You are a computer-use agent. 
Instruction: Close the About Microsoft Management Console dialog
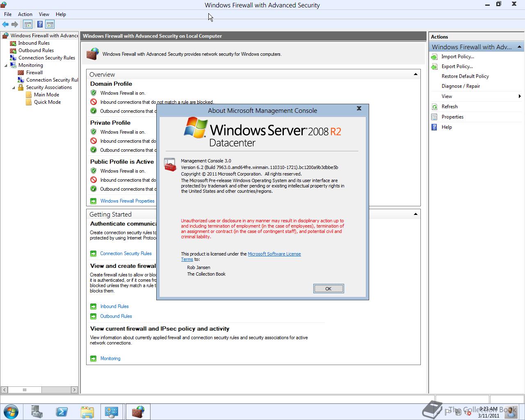(359, 108)
